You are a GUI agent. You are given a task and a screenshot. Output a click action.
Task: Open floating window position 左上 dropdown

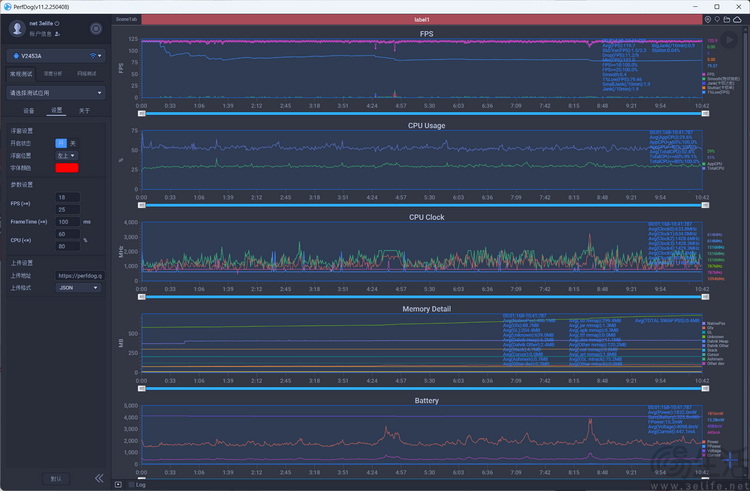[x=67, y=155]
